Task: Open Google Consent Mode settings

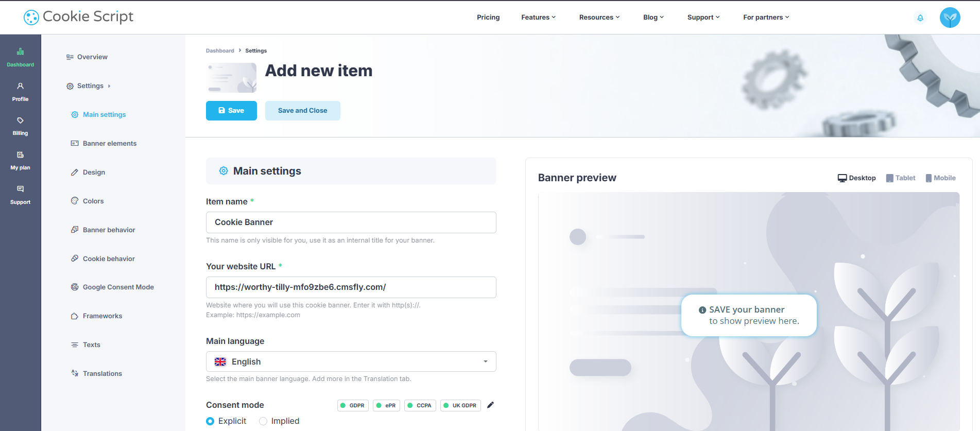Action: pos(118,287)
